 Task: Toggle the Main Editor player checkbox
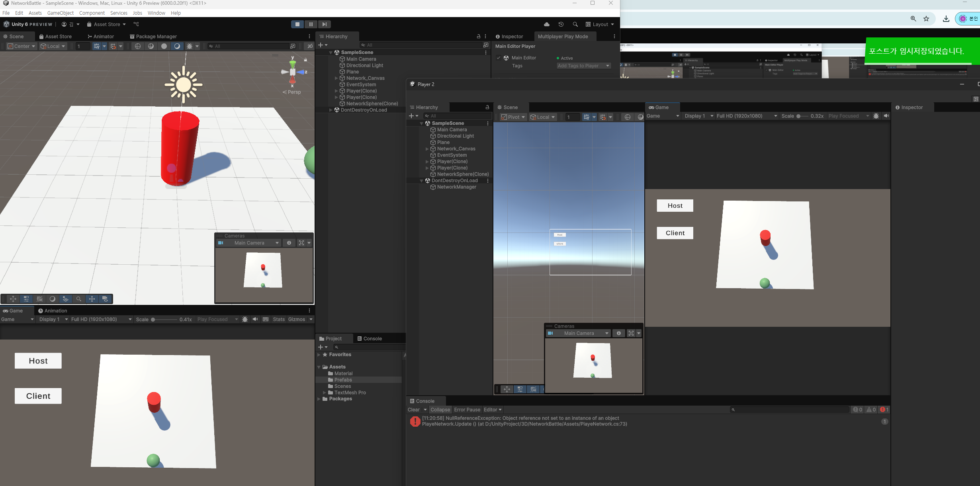pos(499,58)
